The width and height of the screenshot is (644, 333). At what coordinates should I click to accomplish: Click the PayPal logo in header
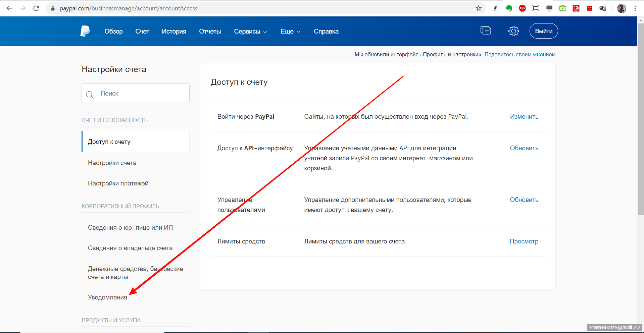pyautogui.click(x=85, y=31)
